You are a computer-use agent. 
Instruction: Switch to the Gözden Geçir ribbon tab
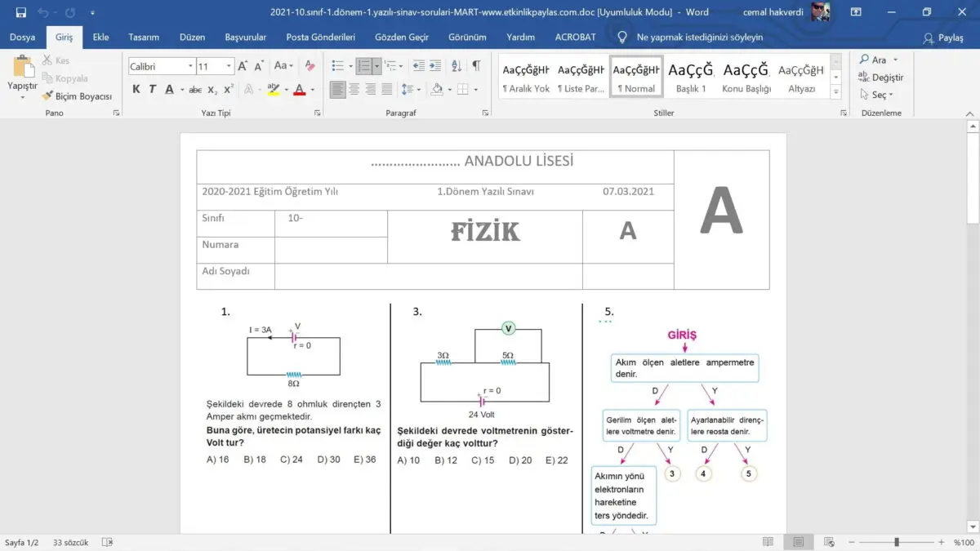coord(402,38)
